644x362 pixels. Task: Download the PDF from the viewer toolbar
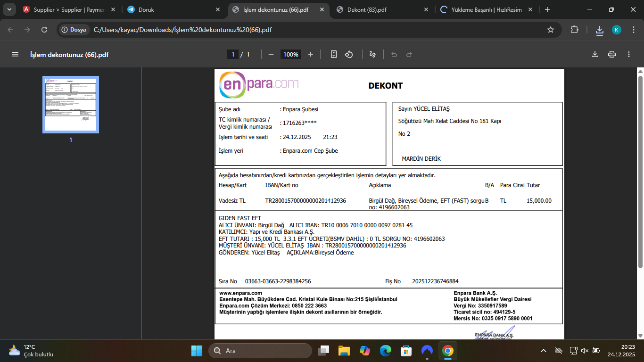pyautogui.click(x=595, y=54)
